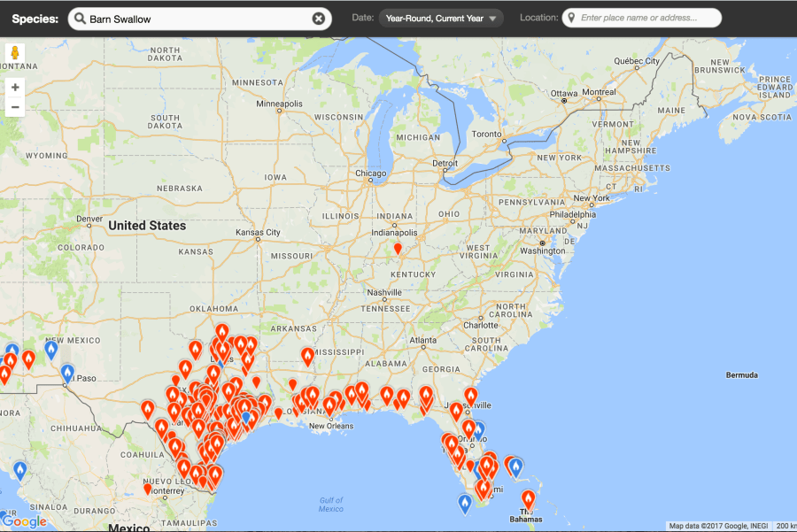The width and height of the screenshot is (797, 532).
Task: Click the Pegman Street View icon
Action: (x=14, y=53)
